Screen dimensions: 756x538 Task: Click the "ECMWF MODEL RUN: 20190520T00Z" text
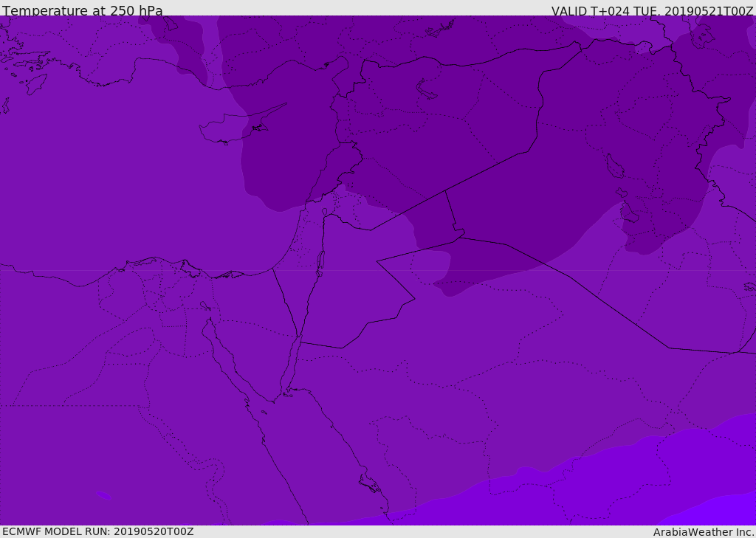(x=98, y=532)
